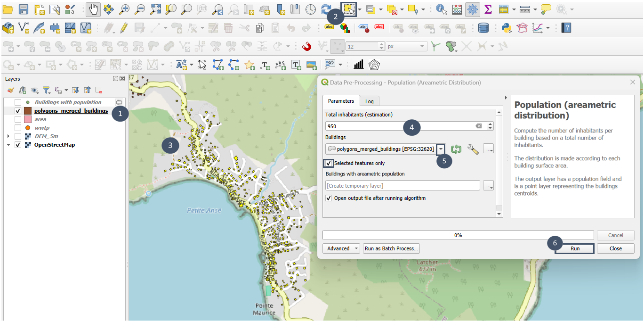Image resolution: width=644 pixels, height=322 pixels.
Task: Collapse the OpenStreetMap layer tree
Action: (x=8, y=145)
